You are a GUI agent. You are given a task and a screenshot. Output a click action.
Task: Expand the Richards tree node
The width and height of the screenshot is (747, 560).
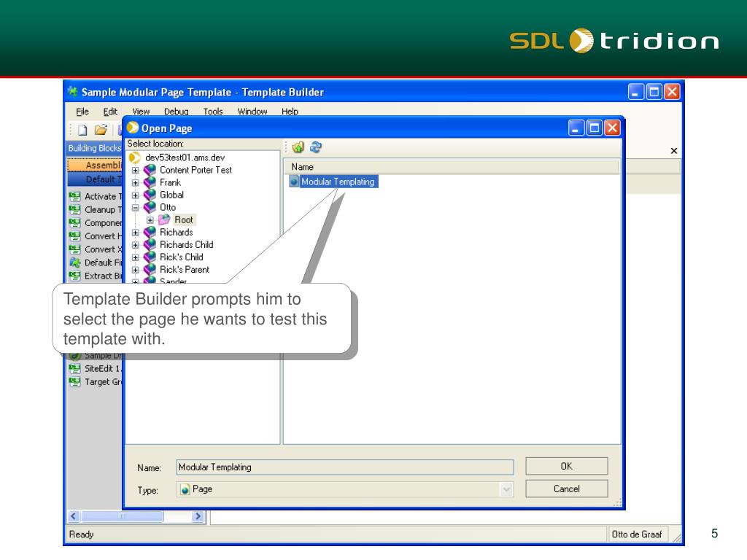click(x=135, y=233)
